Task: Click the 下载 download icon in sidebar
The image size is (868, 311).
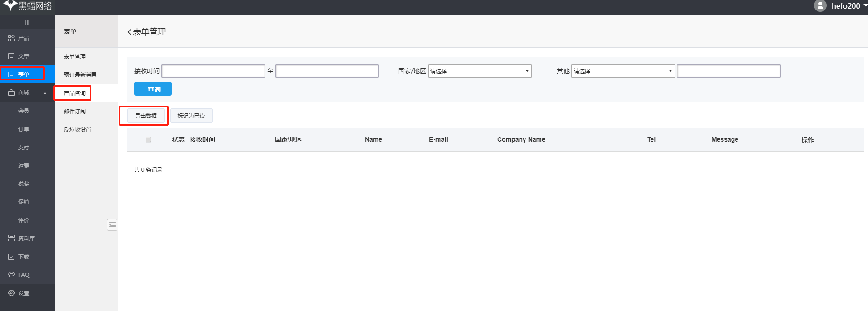Action: [x=11, y=257]
